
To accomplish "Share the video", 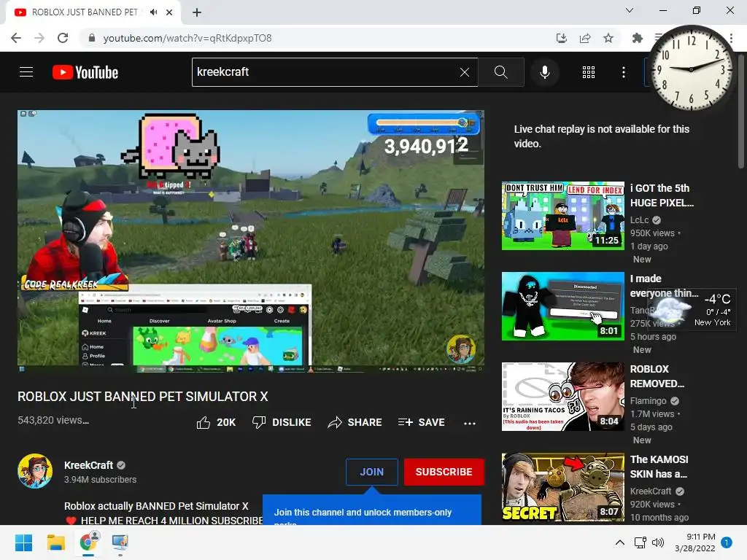I will tap(355, 422).
